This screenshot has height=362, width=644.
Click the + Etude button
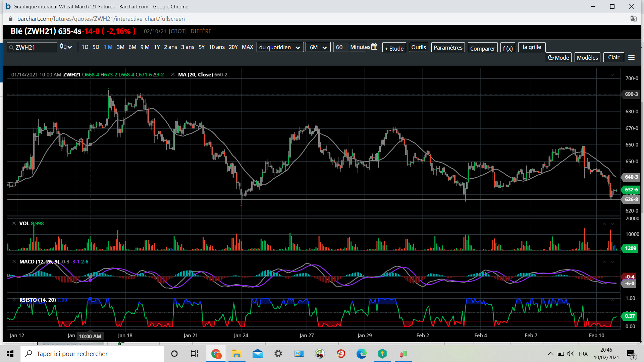pyautogui.click(x=394, y=48)
